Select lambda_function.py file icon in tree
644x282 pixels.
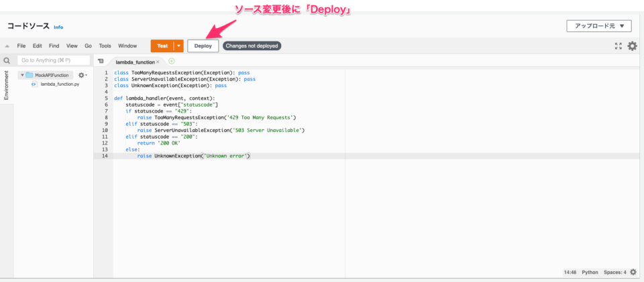tap(34, 84)
